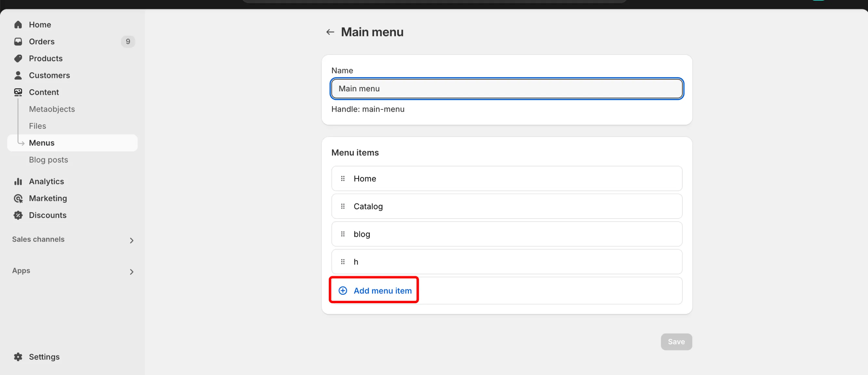Click the Customers person icon

(18, 75)
